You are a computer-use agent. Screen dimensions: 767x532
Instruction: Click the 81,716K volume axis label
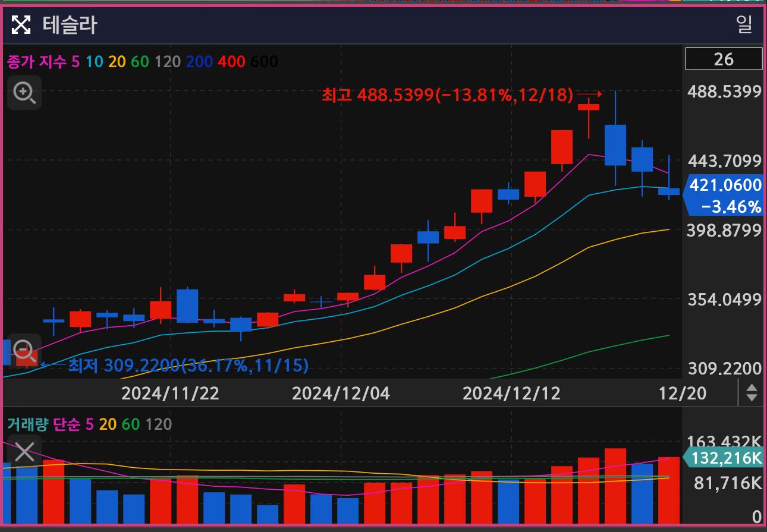pos(728,483)
